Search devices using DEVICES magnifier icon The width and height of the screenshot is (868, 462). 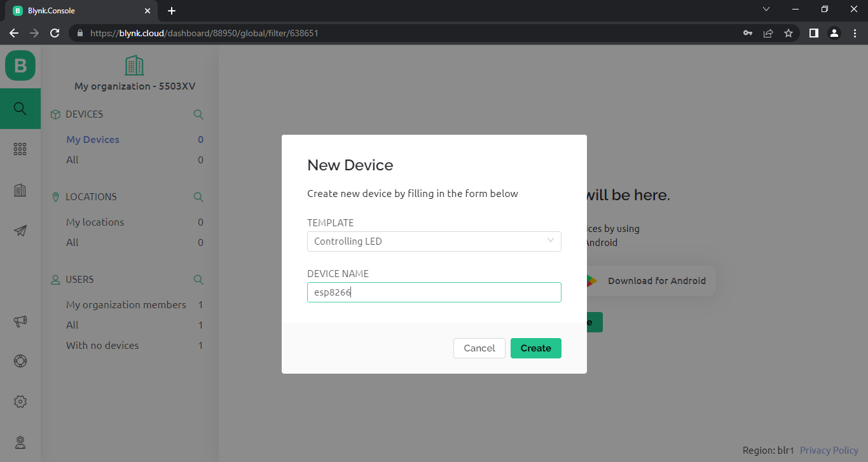(198, 114)
